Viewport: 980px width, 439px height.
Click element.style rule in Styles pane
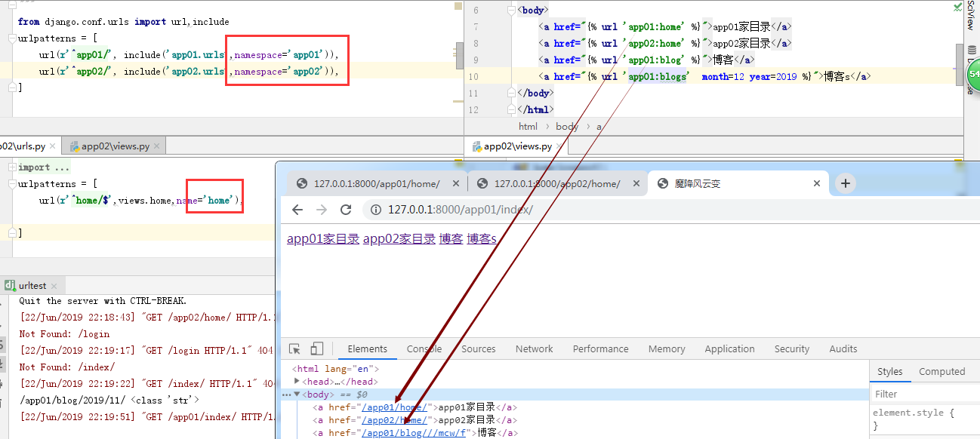point(914,413)
